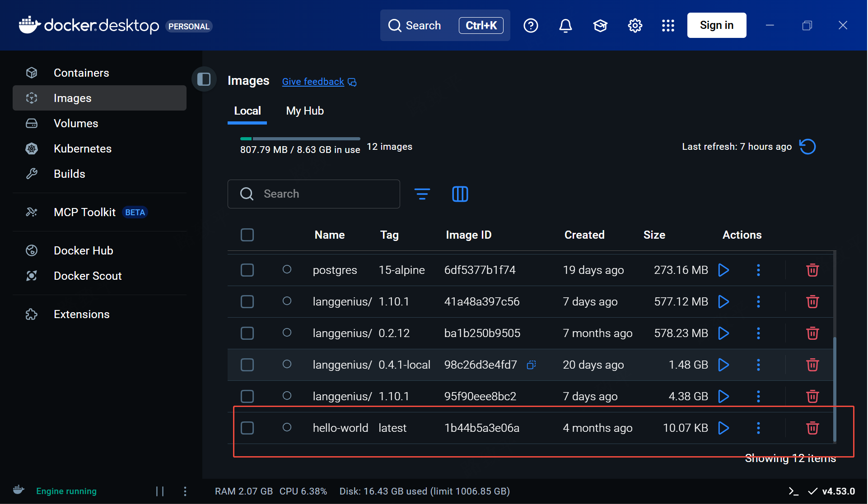Open the filter images icon
The height and width of the screenshot is (504, 868).
coord(422,194)
